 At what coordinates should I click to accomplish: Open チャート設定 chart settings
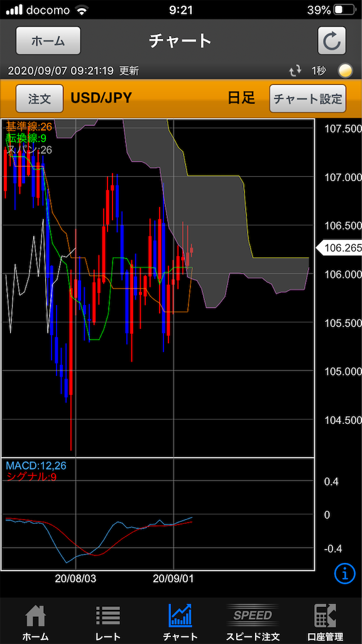[307, 99]
